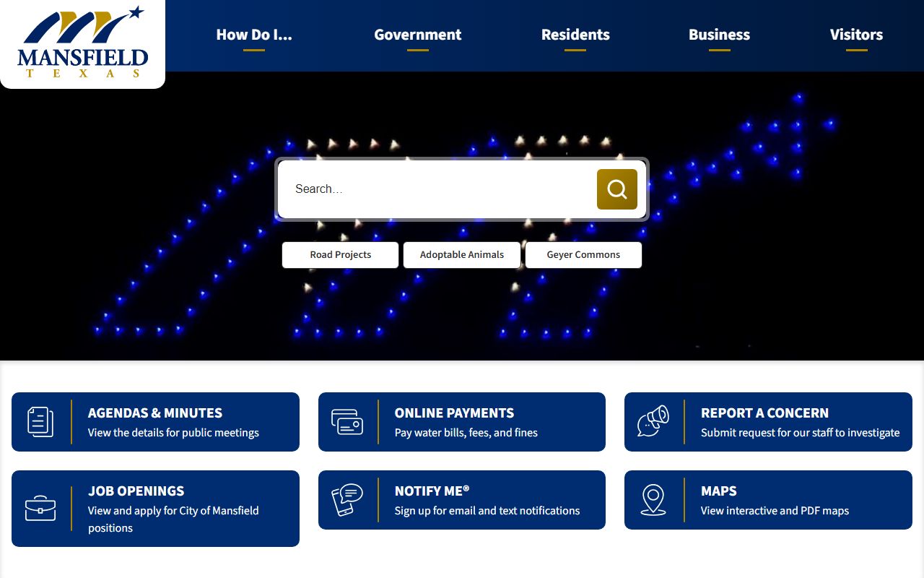This screenshot has width=924, height=578.
Task: Select the Job Openings heading link
Action: coord(136,491)
